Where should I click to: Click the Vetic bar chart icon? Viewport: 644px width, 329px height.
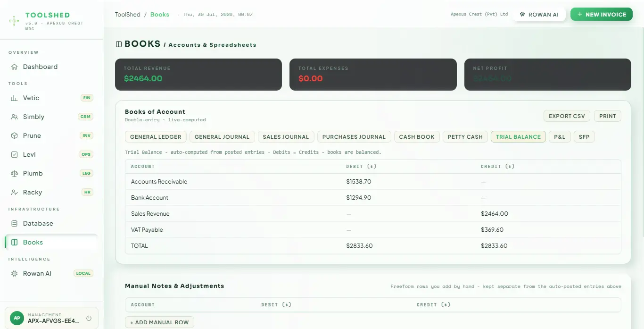coord(14,98)
